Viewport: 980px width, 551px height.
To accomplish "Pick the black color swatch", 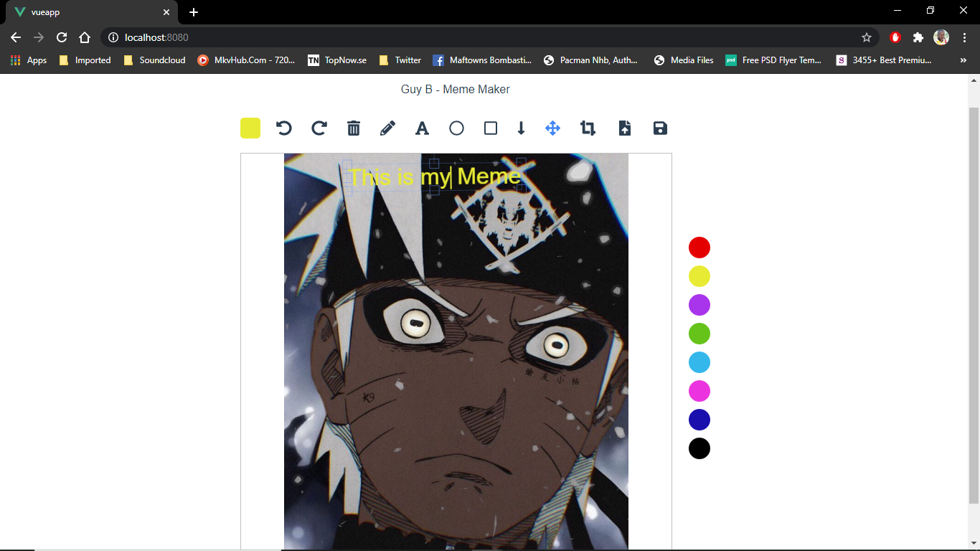I will pos(699,448).
